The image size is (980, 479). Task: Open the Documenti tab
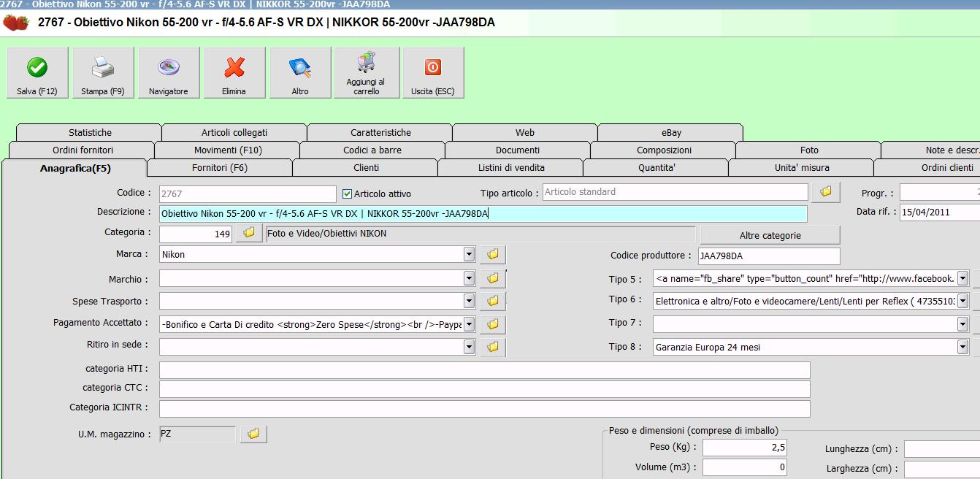click(518, 150)
